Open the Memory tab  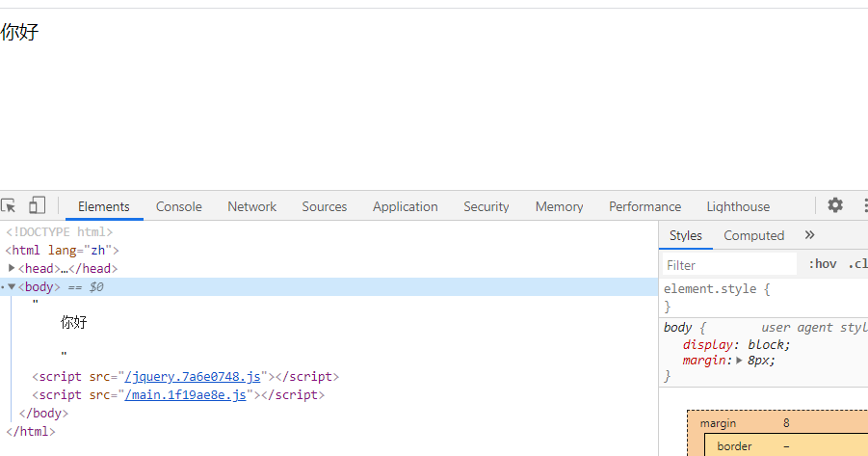tap(559, 206)
